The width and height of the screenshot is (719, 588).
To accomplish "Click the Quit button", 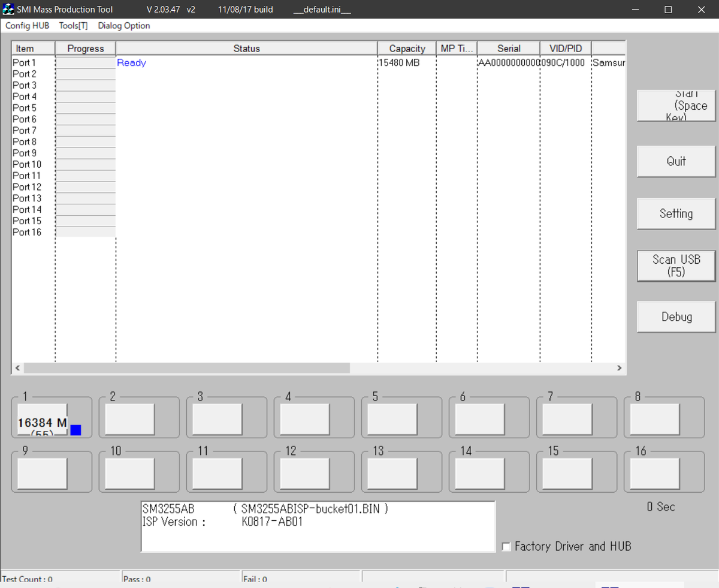I will (676, 161).
